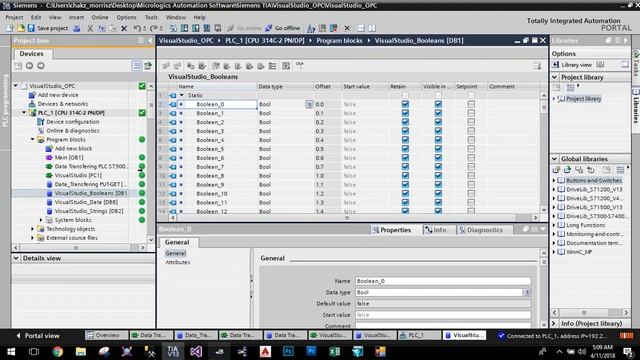This screenshot has height=360, width=640.
Task: Click the Undo arrow icon
Action: point(137,28)
